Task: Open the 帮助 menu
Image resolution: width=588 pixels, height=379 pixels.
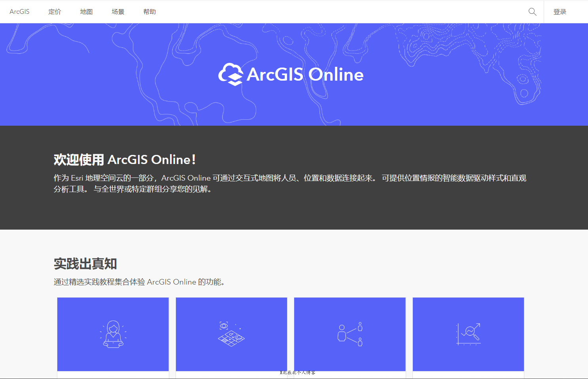Action: pos(149,11)
